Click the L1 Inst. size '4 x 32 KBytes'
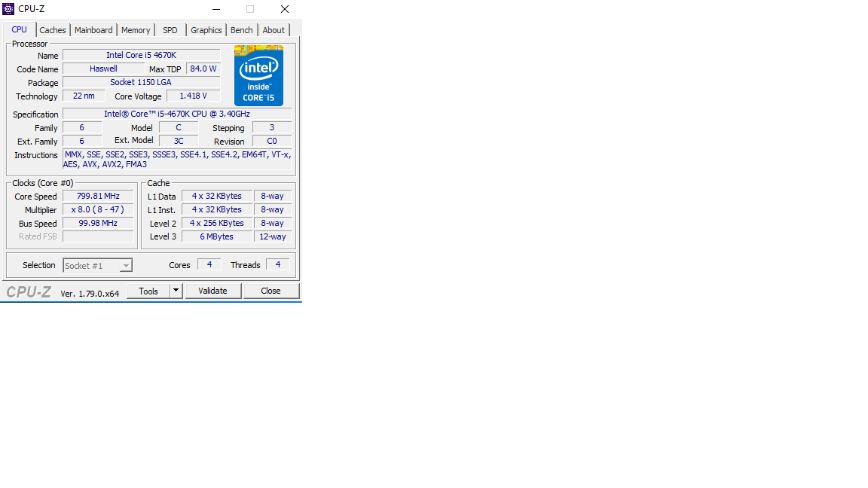This screenshot has height=488, width=868. [217, 209]
